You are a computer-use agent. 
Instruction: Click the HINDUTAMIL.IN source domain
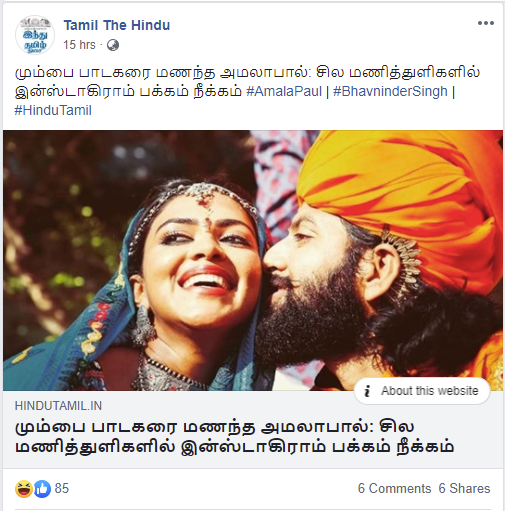click(x=58, y=406)
